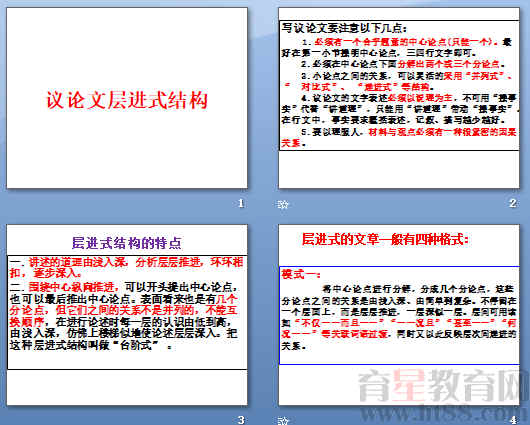Image resolution: width=530 pixels, height=425 pixels.
Task: Play the animation icon under slide 2
Action: [x=283, y=204]
